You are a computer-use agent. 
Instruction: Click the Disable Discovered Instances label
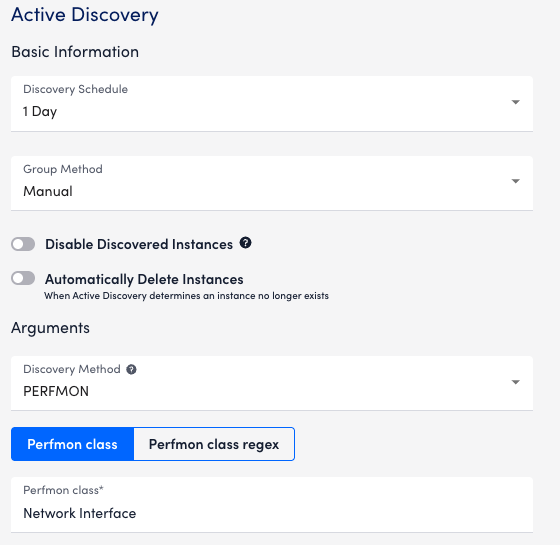[139, 244]
